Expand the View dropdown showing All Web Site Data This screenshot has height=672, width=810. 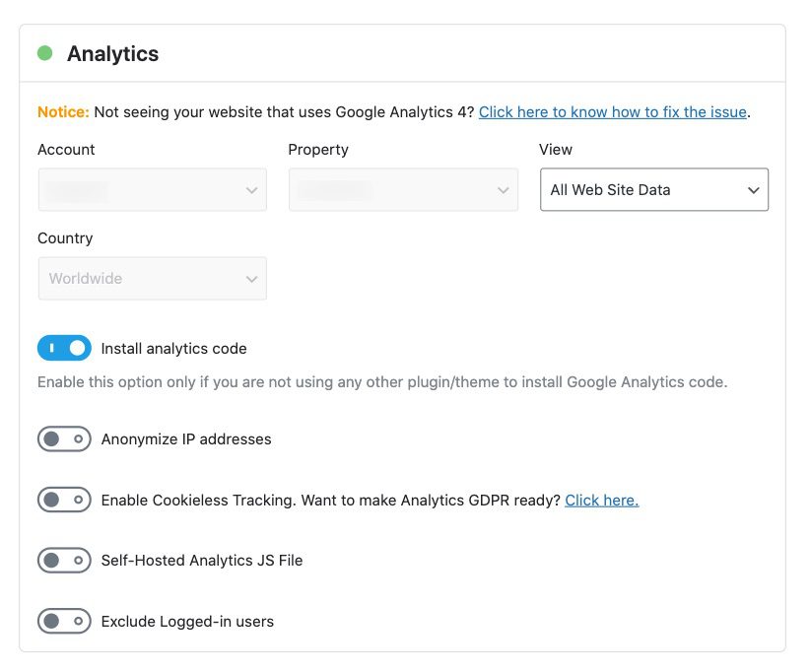(653, 190)
